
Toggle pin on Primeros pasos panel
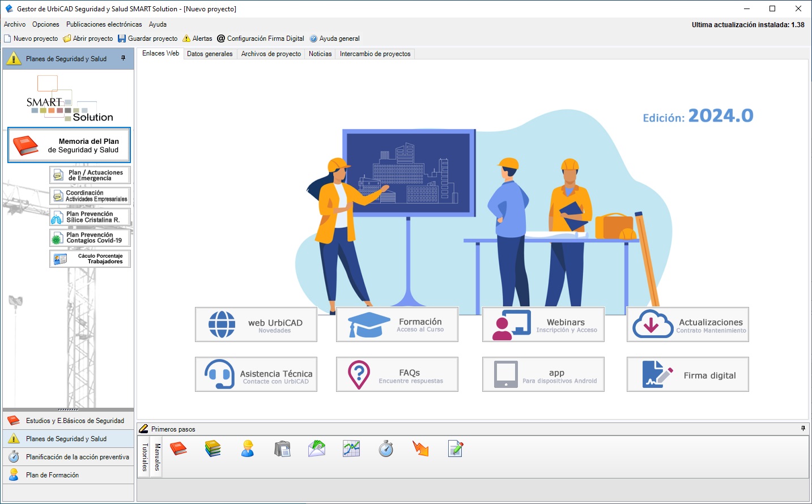[803, 429]
